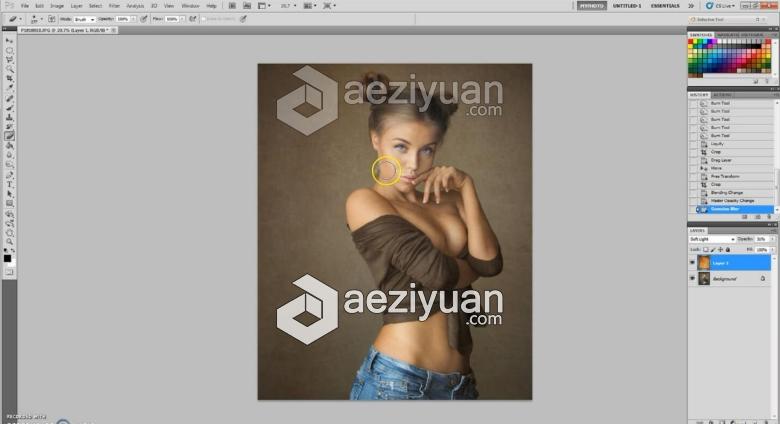Screen dimensions: 780x424
Task: Select the Quick Selection tool
Action: [x=9, y=69]
